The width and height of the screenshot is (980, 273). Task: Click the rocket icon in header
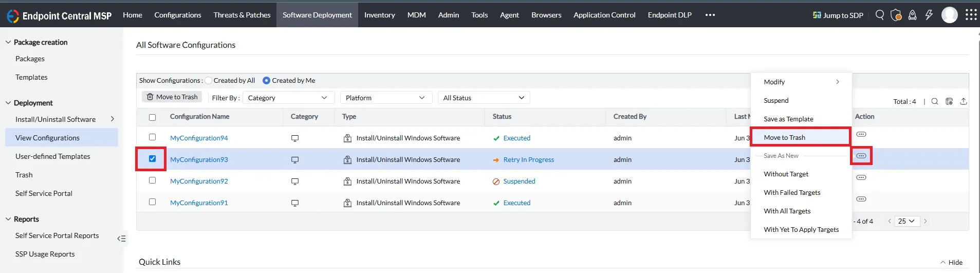[913, 15]
